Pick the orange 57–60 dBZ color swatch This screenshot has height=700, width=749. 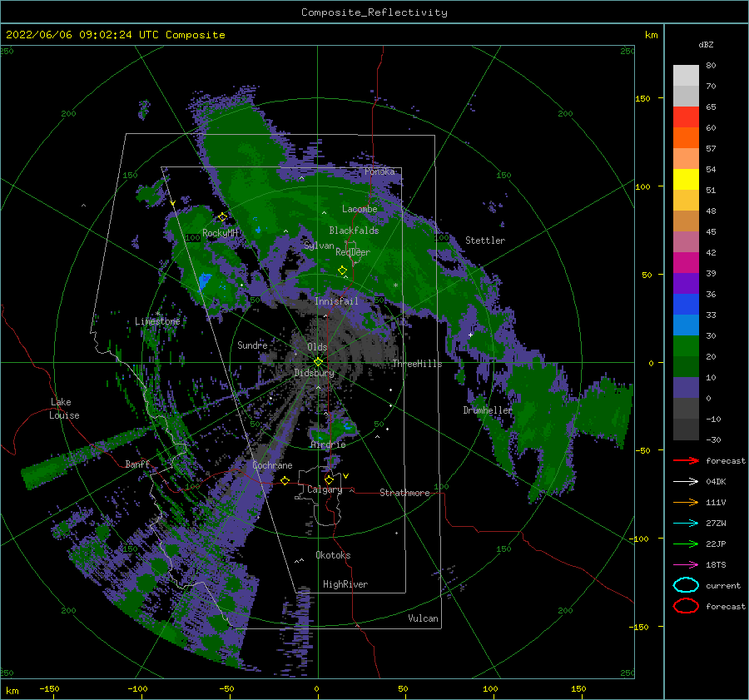pos(686,138)
